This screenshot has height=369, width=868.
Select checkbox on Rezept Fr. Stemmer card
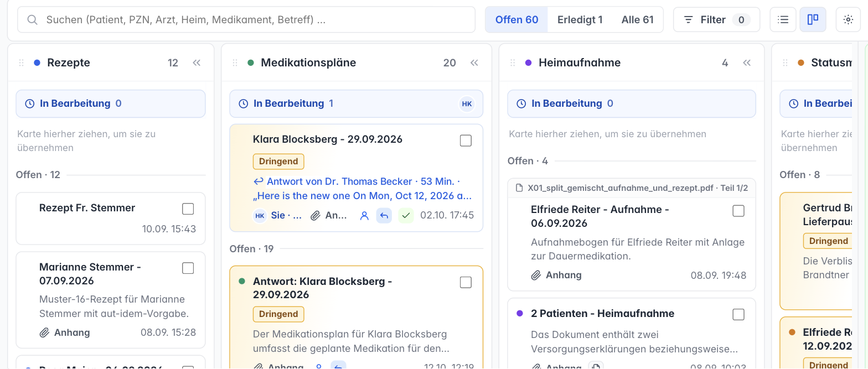[188, 209]
